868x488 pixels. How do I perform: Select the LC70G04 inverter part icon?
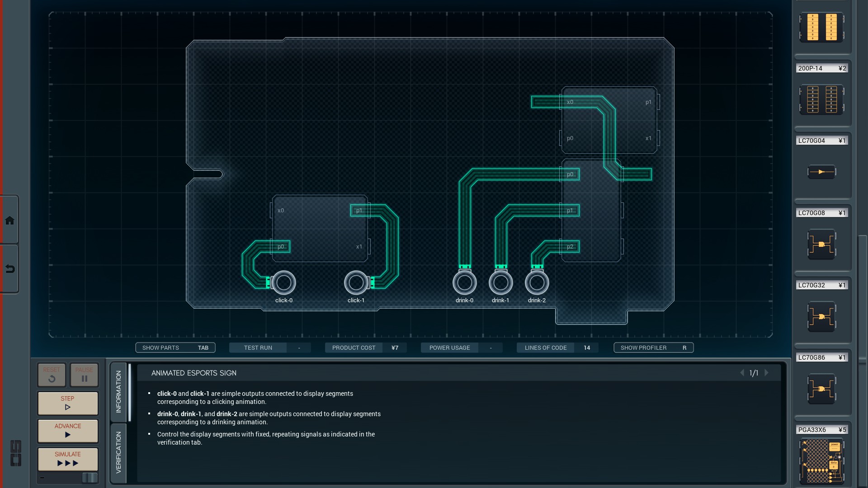click(x=821, y=172)
